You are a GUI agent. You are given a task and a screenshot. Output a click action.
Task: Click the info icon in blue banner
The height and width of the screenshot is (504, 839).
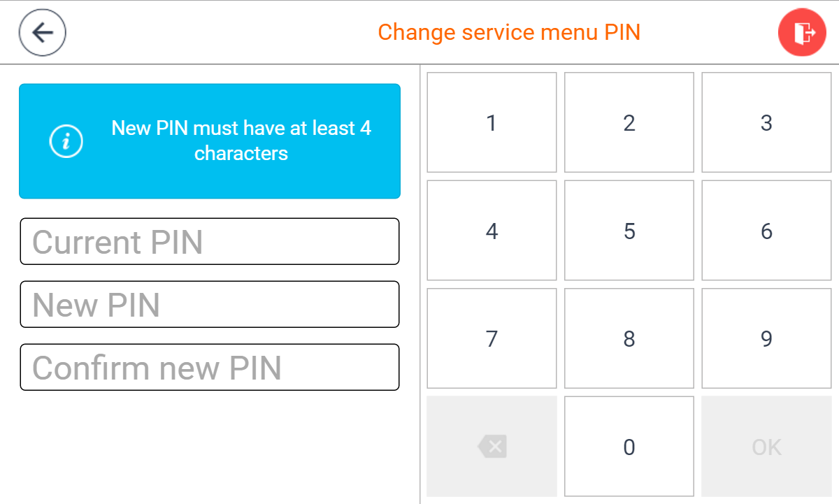66,141
